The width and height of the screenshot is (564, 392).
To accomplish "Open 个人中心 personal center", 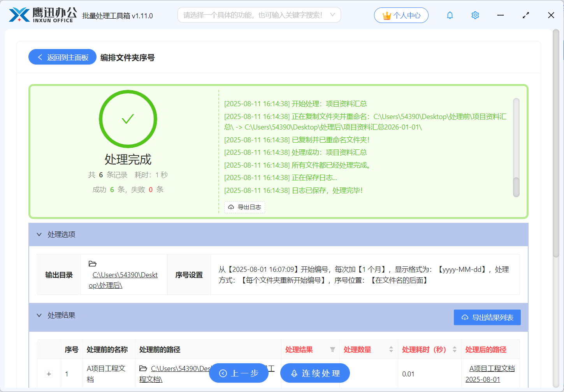I will click(401, 15).
